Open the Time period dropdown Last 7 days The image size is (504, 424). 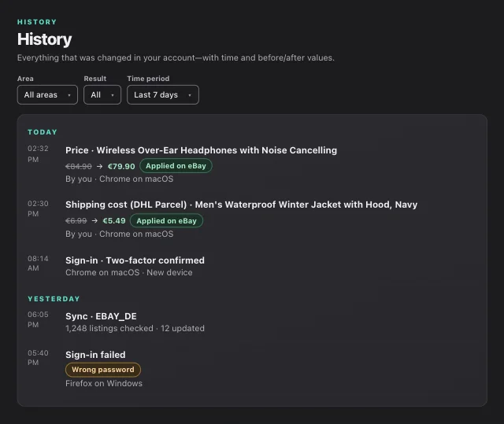click(163, 94)
